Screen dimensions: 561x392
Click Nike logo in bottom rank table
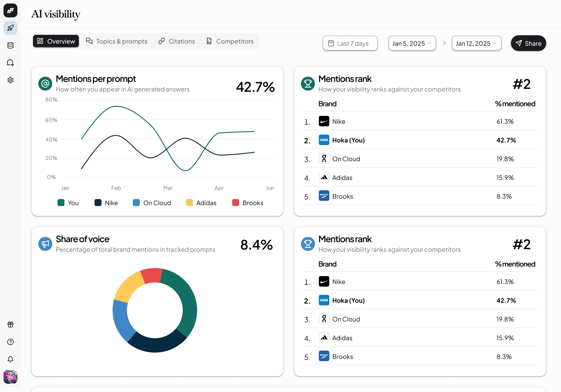324,282
